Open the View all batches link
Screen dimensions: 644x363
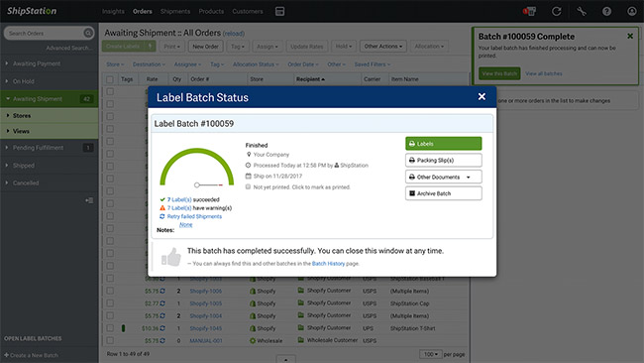click(544, 73)
